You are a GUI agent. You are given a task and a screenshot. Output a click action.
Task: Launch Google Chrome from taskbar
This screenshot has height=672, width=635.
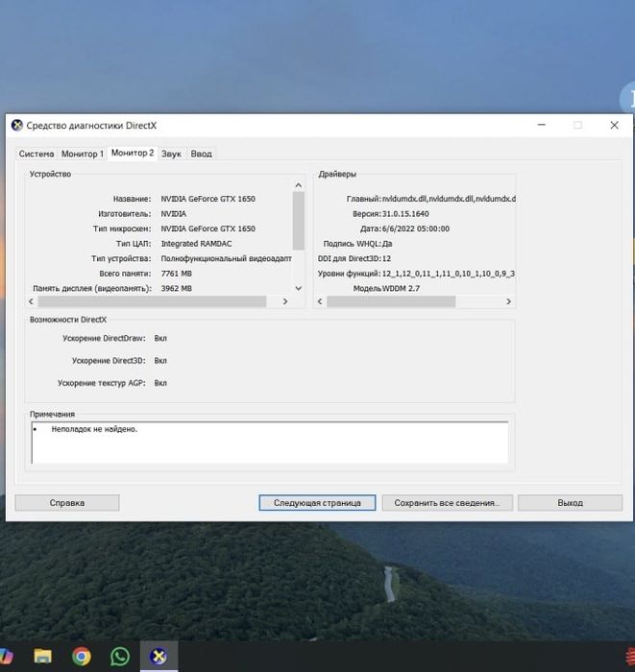click(x=82, y=656)
